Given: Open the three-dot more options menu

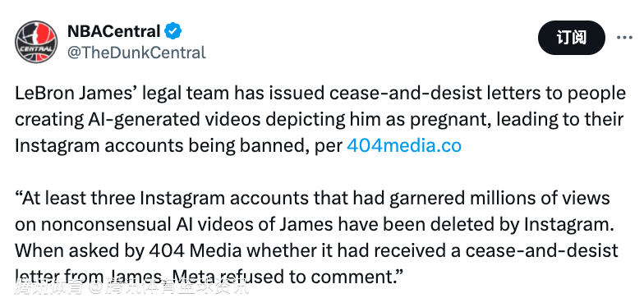Looking at the screenshot, I should (x=624, y=38).
